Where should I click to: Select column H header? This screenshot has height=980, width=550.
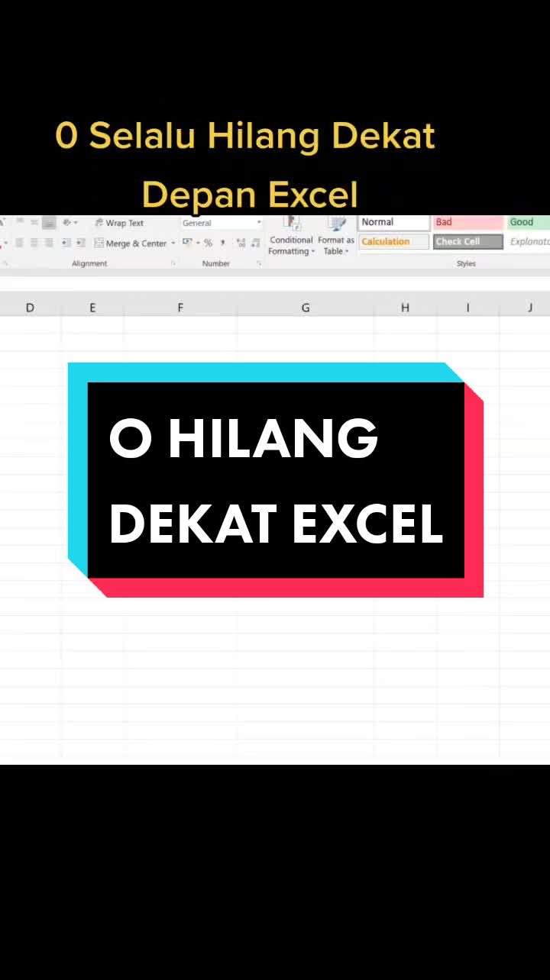(x=405, y=308)
